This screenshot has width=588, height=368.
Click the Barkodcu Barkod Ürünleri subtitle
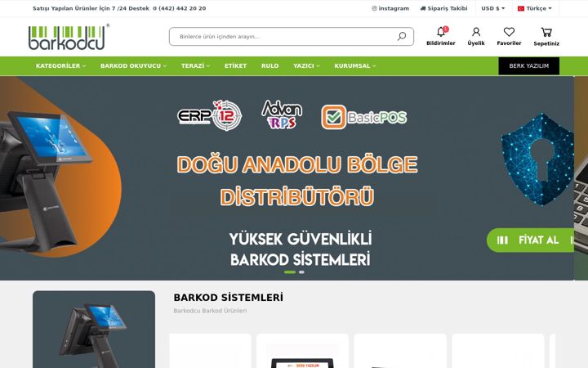(210, 311)
